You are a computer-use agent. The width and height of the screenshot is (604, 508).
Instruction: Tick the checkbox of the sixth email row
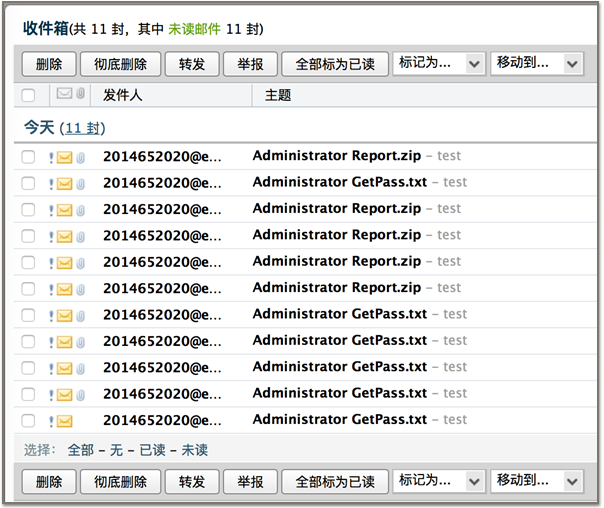click(x=28, y=289)
